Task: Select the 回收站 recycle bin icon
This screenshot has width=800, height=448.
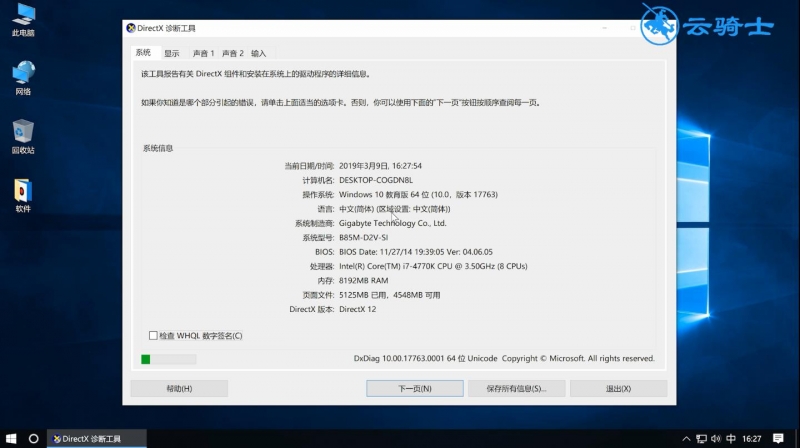Action: tap(23, 136)
